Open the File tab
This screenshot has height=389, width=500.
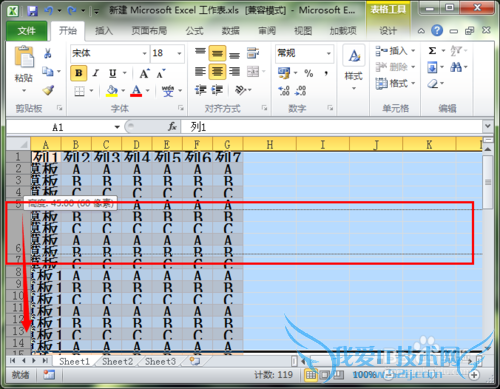click(x=26, y=31)
